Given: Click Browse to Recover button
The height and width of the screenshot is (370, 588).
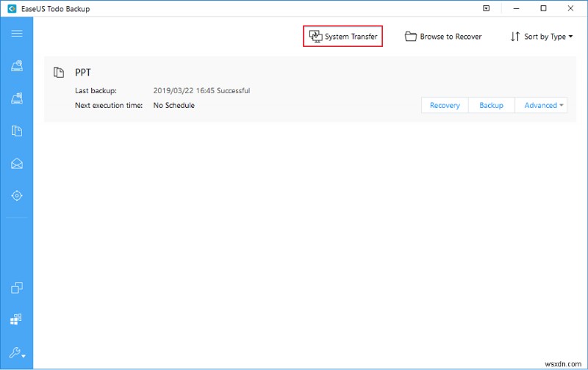Looking at the screenshot, I should tap(443, 36).
